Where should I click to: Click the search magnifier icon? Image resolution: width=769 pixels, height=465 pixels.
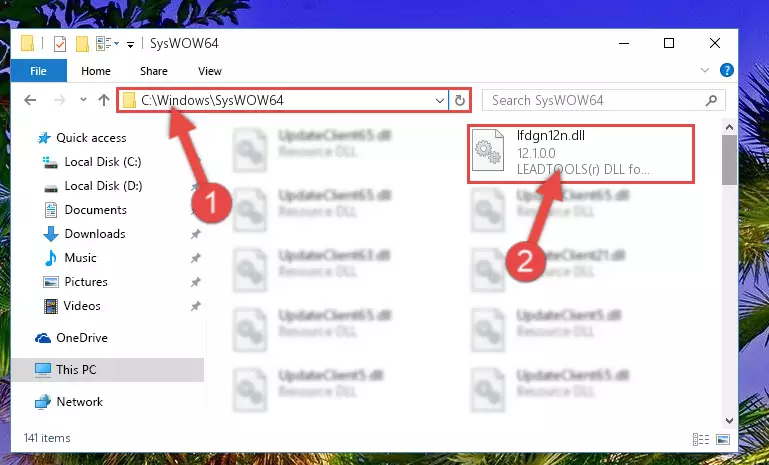coord(711,101)
